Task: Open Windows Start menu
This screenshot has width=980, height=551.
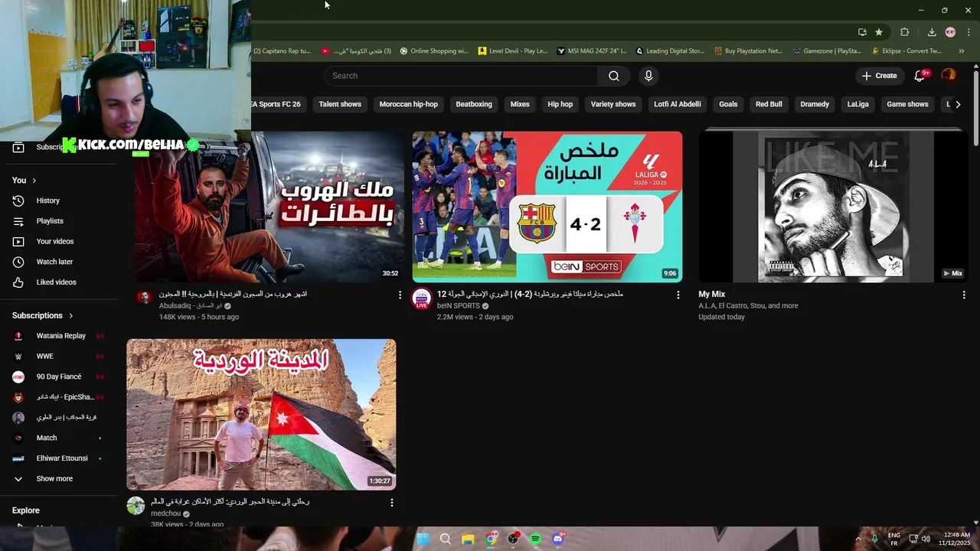Action: click(x=423, y=539)
